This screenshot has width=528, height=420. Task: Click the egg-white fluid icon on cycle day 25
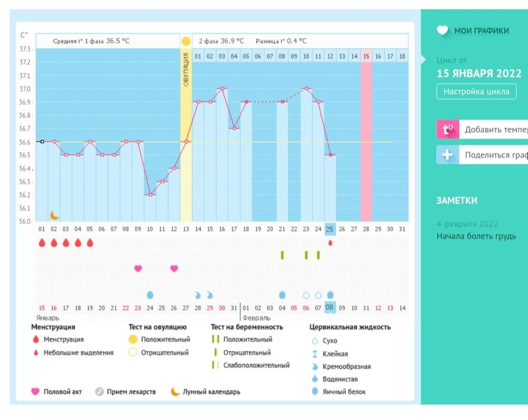click(330, 295)
